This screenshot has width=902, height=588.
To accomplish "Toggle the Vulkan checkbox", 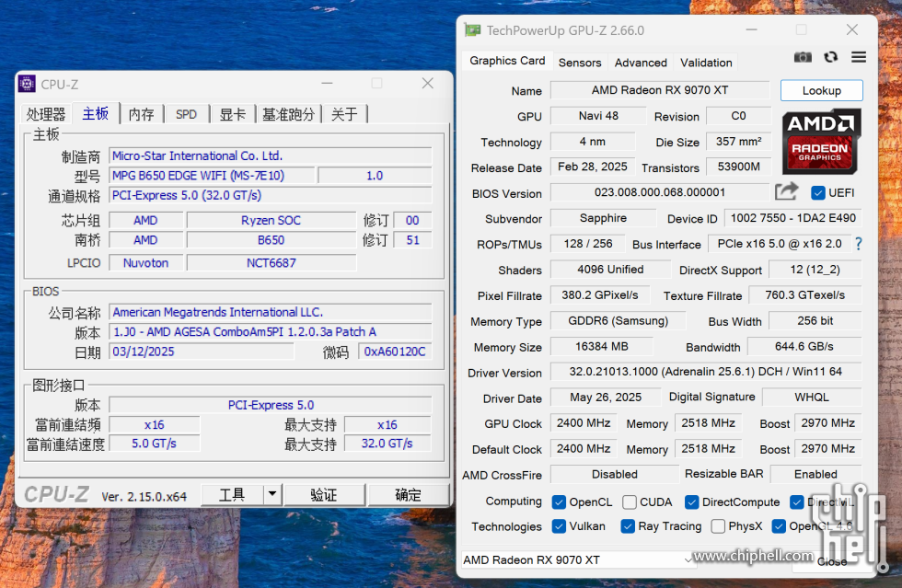I will pos(559,526).
